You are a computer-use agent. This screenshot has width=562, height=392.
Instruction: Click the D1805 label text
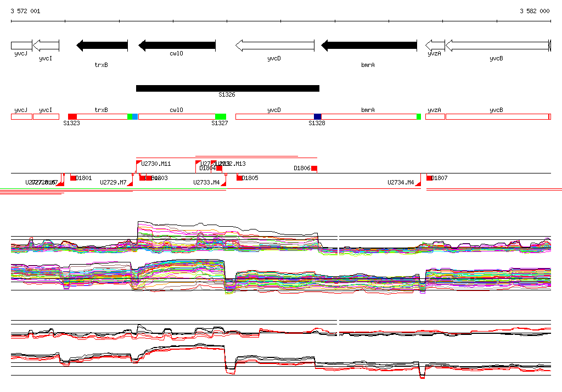point(250,178)
